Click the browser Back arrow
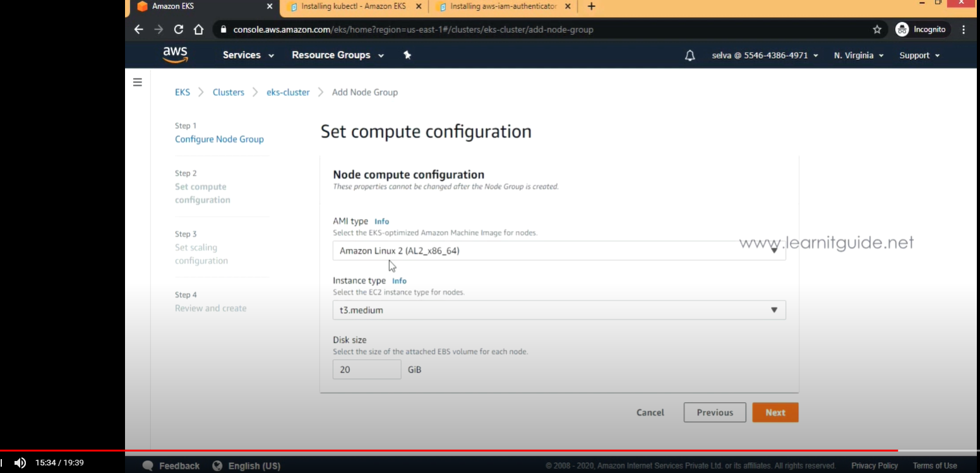980x473 pixels. click(x=139, y=30)
